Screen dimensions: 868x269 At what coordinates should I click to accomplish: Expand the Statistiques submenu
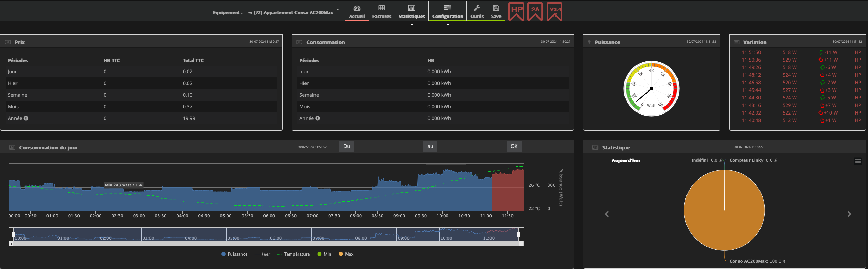pos(412,25)
